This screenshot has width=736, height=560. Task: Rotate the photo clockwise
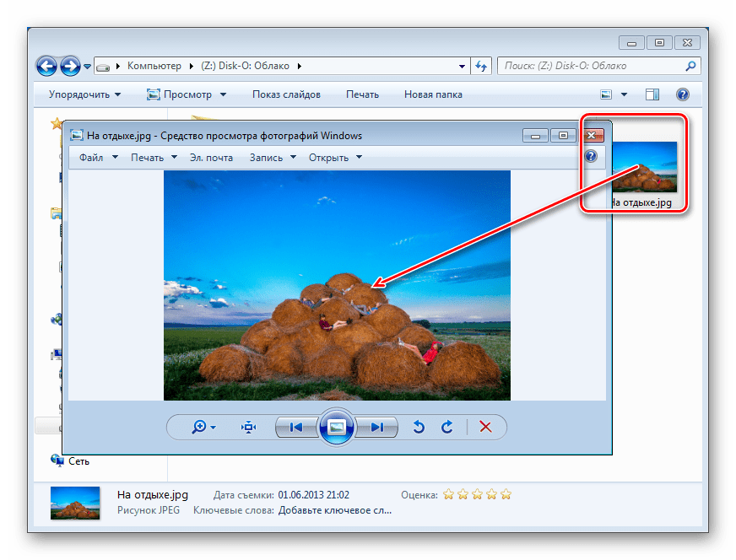[447, 428]
